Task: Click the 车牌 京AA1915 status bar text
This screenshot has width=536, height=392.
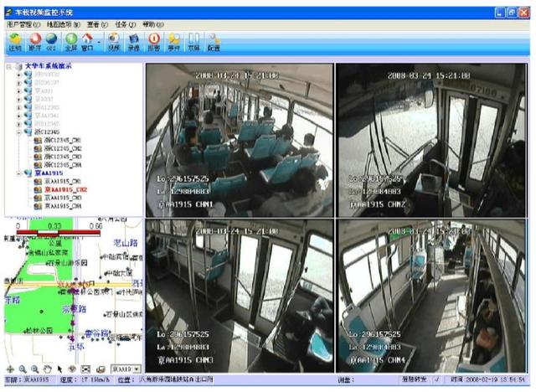Action: (27, 379)
